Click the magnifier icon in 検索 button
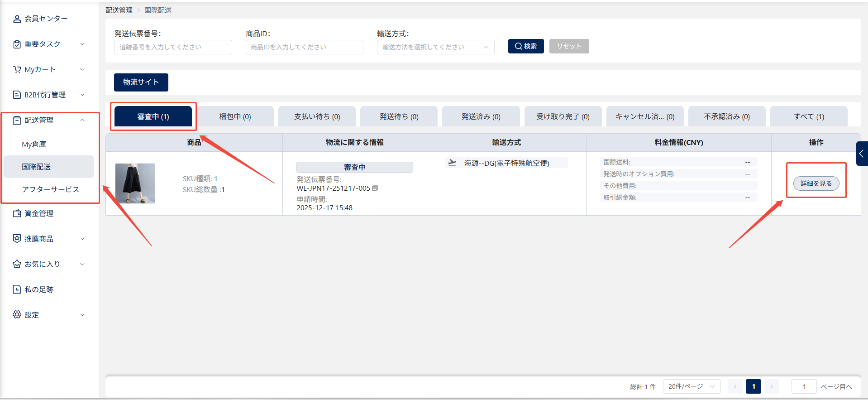 point(519,46)
